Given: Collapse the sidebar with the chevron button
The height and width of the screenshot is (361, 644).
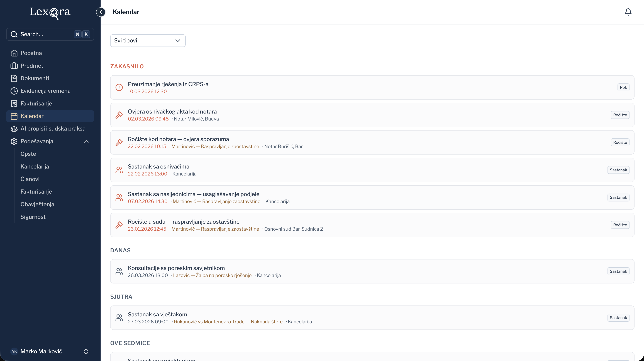Looking at the screenshot, I should (x=101, y=12).
